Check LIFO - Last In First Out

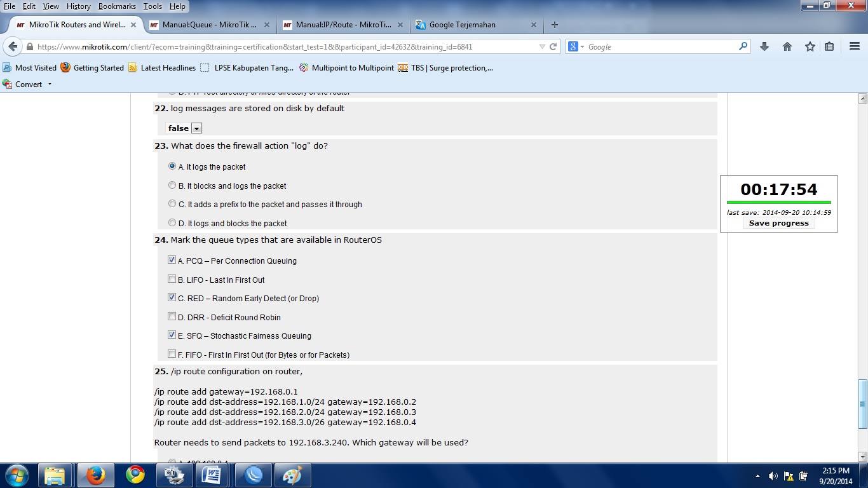(x=172, y=279)
